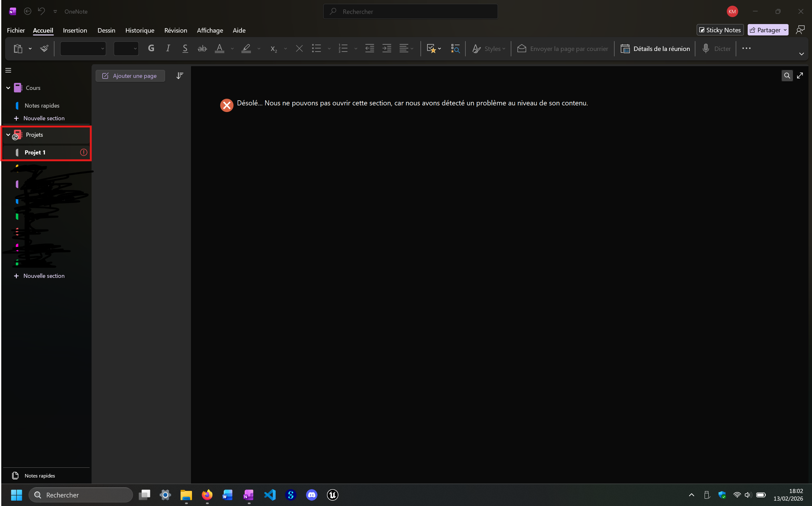The width and height of the screenshot is (812, 506).
Task: Click the clear formatting icon
Action: point(299,48)
